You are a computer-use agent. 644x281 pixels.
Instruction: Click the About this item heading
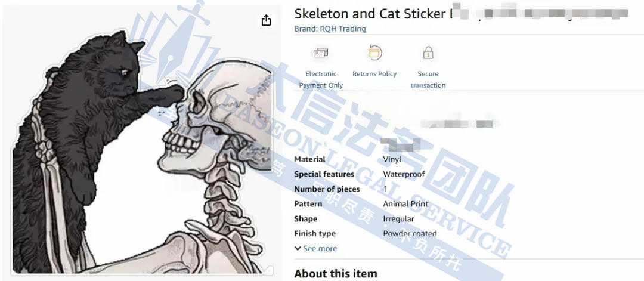336,274
